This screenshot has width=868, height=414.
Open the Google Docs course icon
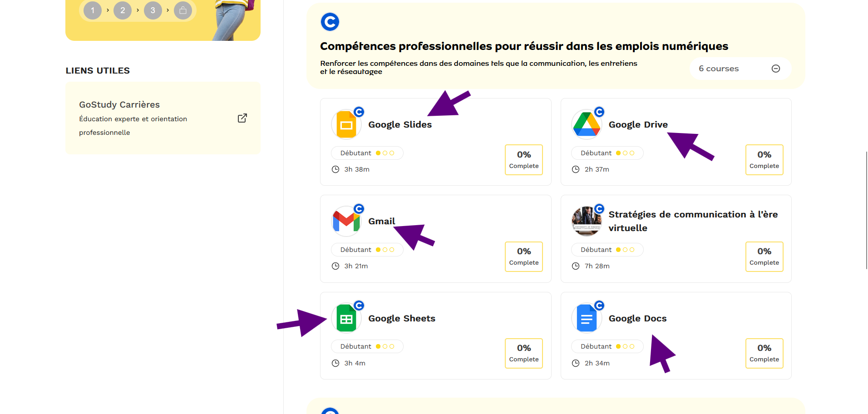[x=587, y=318]
